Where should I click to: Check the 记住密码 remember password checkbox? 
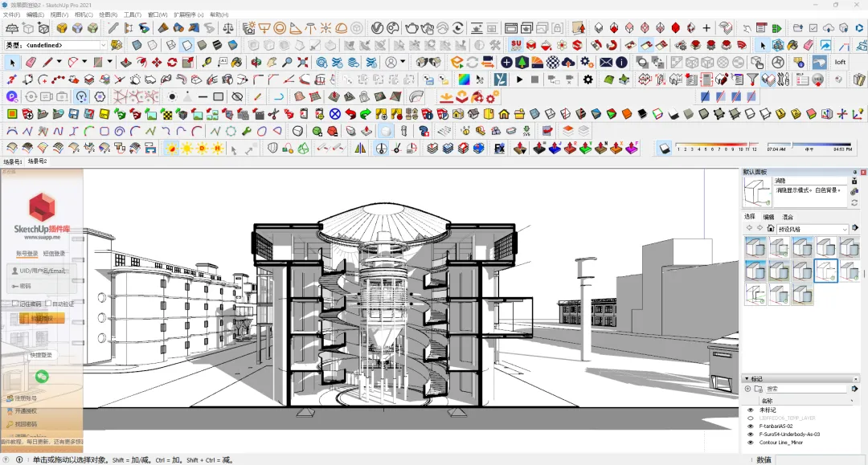(15, 304)
